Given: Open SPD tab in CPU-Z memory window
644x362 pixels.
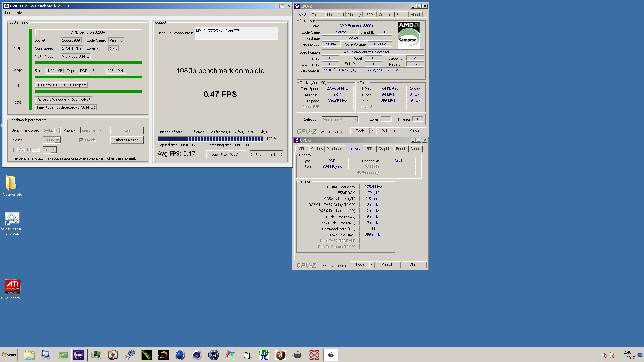Looking at the screenshot, I should click(369, 149).
